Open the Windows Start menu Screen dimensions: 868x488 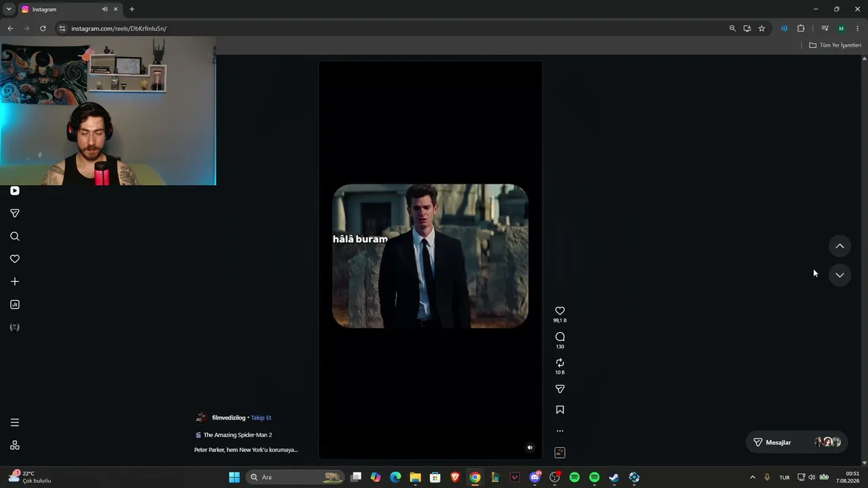(x=234, y=477)
